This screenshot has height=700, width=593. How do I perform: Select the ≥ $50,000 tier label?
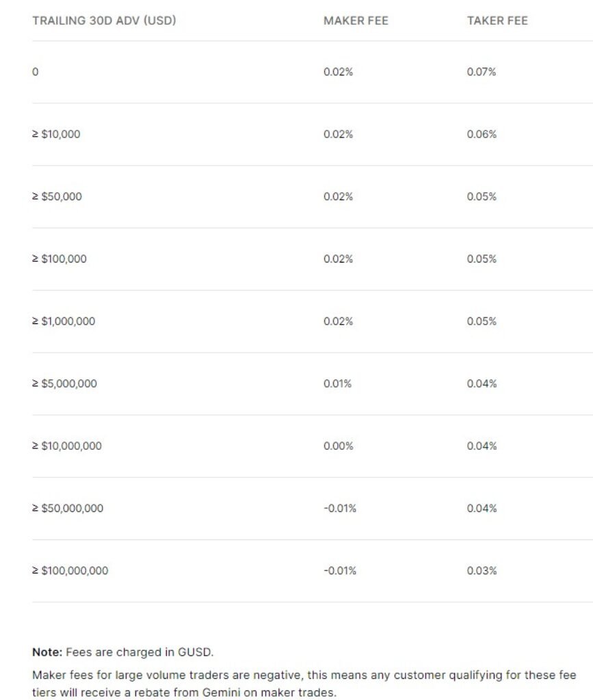coord(57,196)
